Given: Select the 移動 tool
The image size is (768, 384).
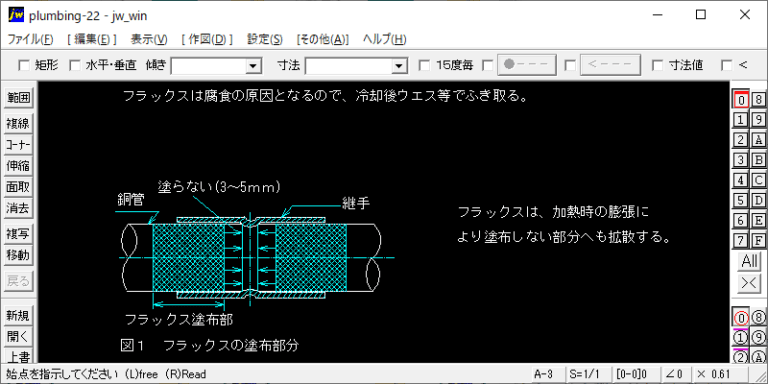Looking at the screenshot, I should coord(18,255).
